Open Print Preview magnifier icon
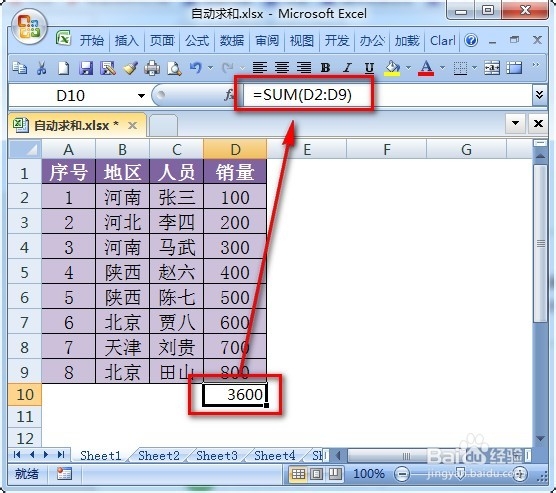 click(x=174, y=67)
